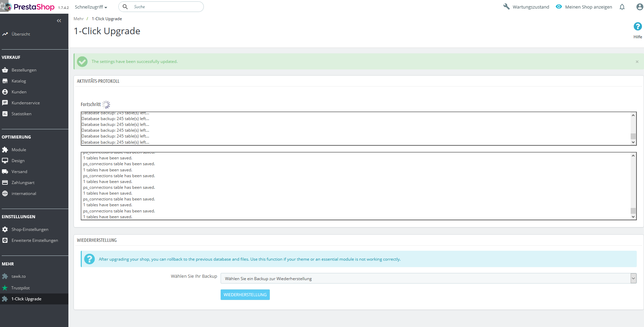This screenshot has height=327, width=644.
Task: Click the Bestellungen basket icon
Action: tap(5, 70)
